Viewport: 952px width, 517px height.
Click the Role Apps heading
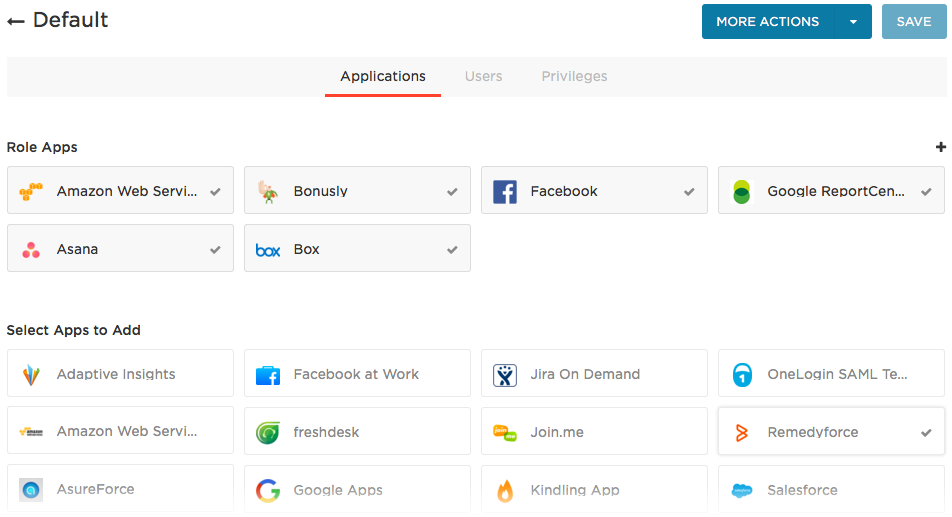coord(42,147)
